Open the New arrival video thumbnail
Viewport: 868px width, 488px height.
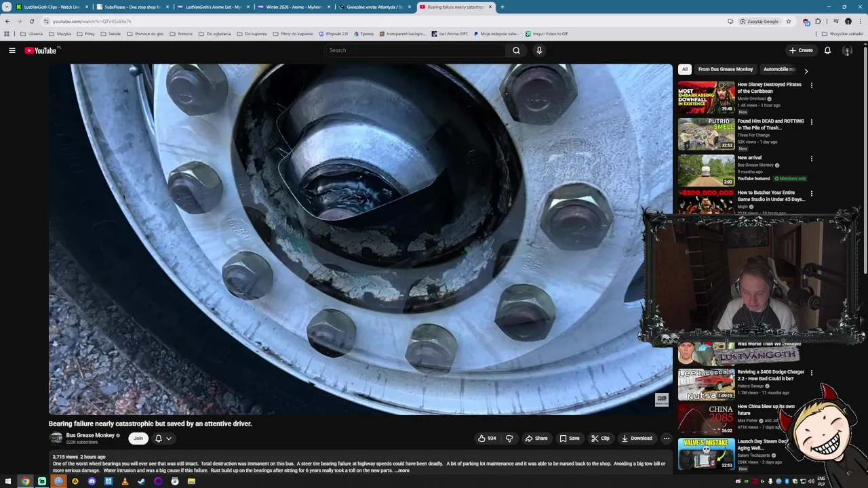706,170
